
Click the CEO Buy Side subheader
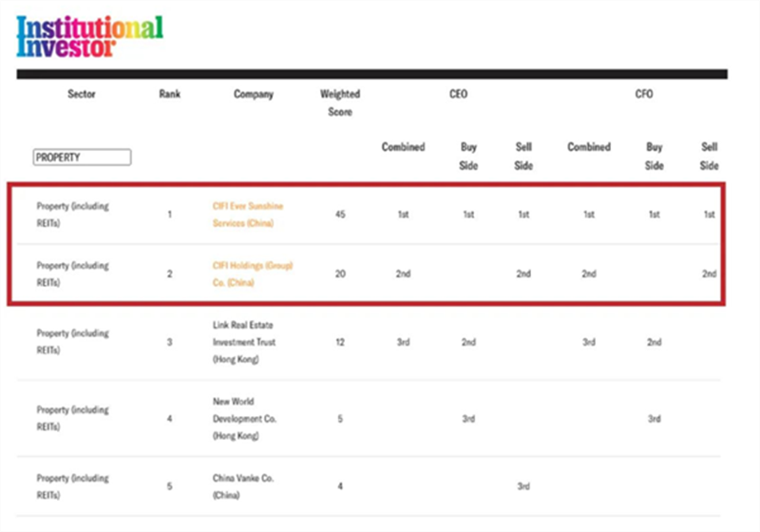pyautogui.click(x=468, y=156)
